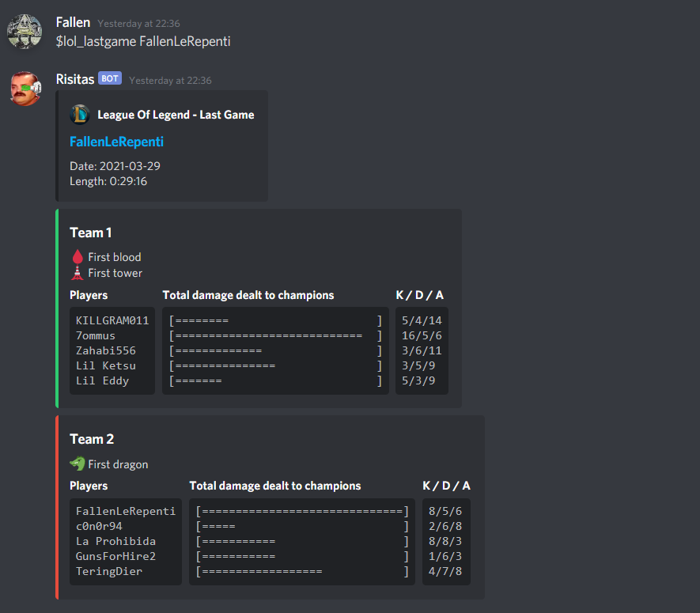Viewport: 700px width, 613px height.
Task: Click the Risitas message timestamp
Action: click(170, 81)
